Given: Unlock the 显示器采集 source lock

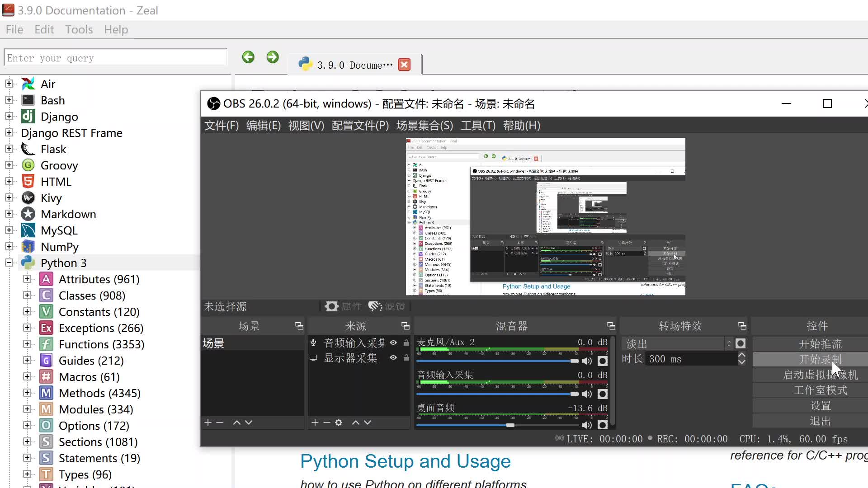Looking at the screenshot, I should 406,358.
